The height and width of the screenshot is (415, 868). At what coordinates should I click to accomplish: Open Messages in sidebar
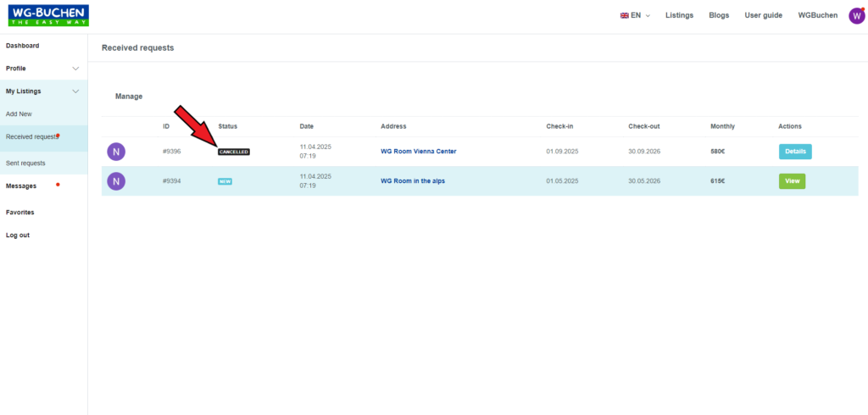click(21, 186)
